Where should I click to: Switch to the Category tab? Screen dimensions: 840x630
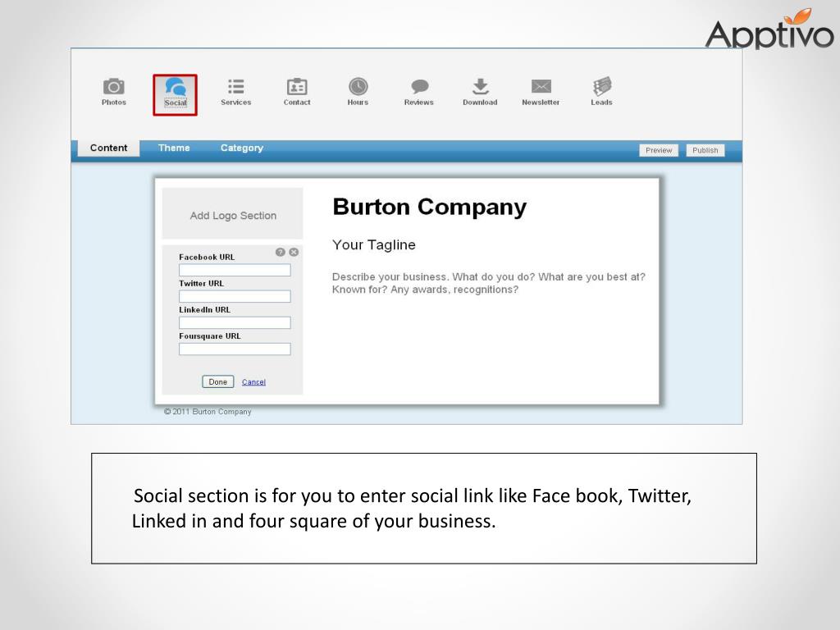coord(242,148)
